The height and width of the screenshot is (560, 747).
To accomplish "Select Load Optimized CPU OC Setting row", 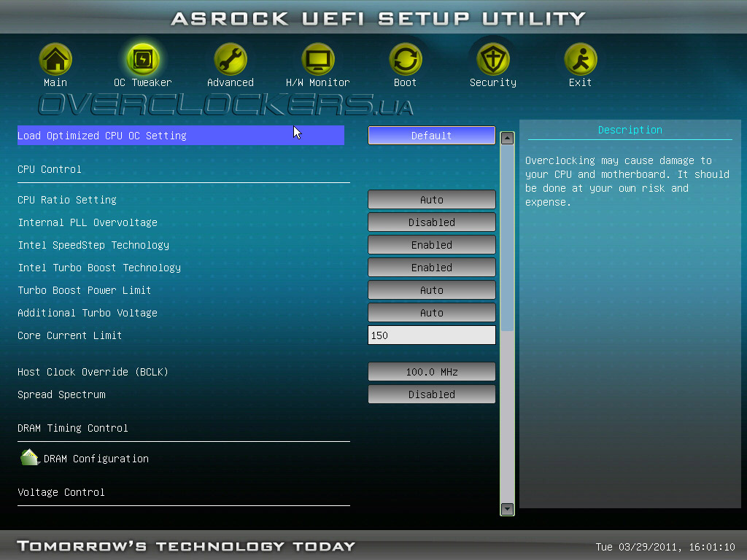I will coord(181,135).
